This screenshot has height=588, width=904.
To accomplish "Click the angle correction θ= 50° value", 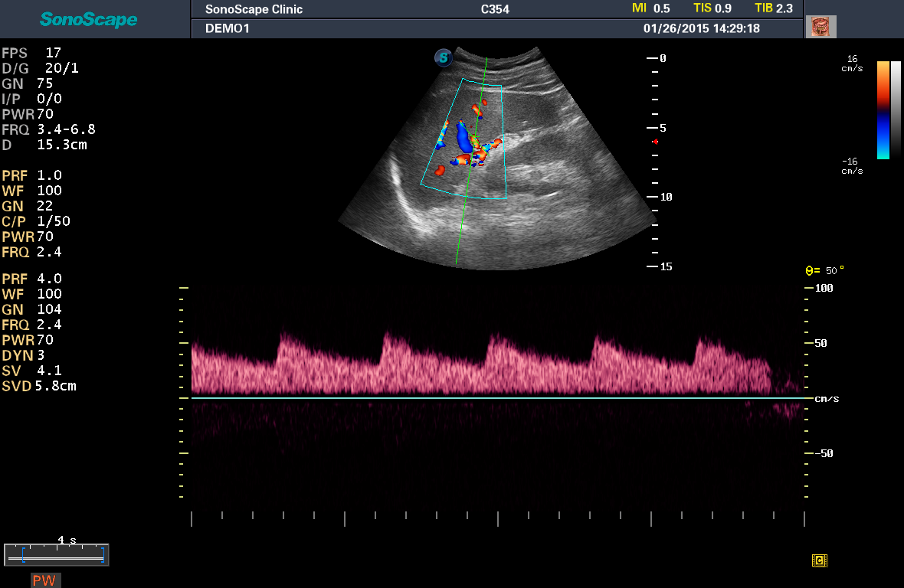I will click(824, 270).
